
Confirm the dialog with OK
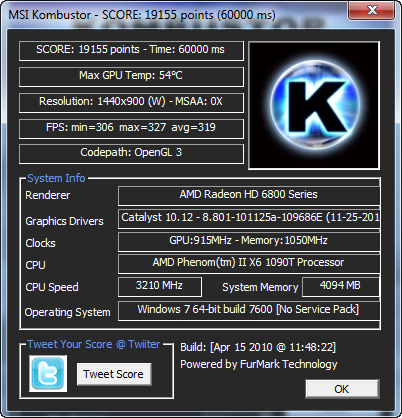click(x=342, y=389)
